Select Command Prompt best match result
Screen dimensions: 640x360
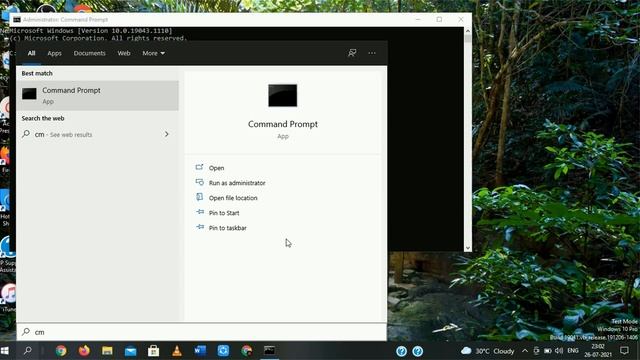click(x=98, y=96)
